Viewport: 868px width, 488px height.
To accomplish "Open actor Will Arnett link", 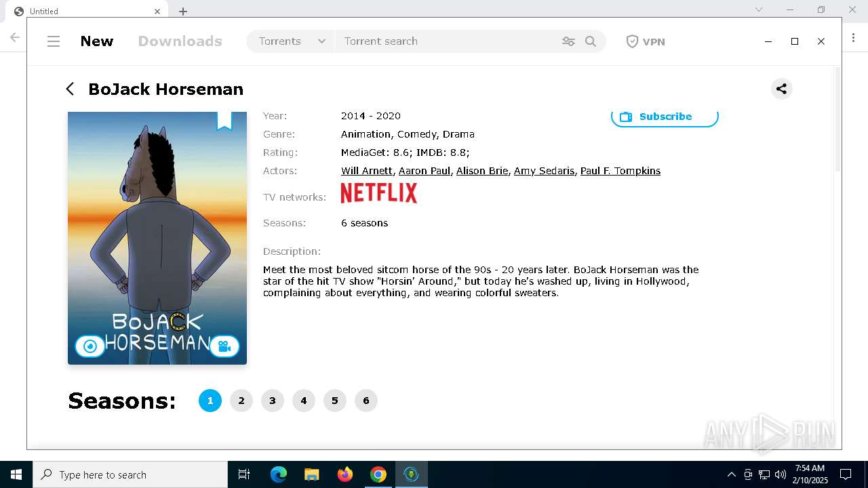I will [367, 171].
